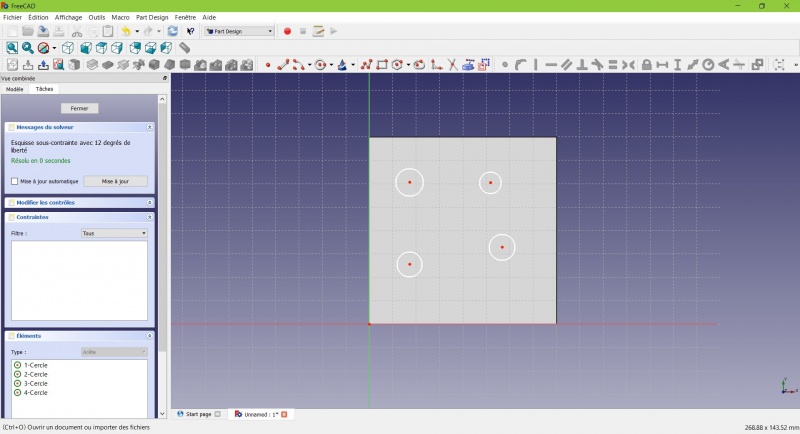Click the coincident point constraint icon
Image resolution: width=800 pixels, height=434 pixels.
pos(505,65)
